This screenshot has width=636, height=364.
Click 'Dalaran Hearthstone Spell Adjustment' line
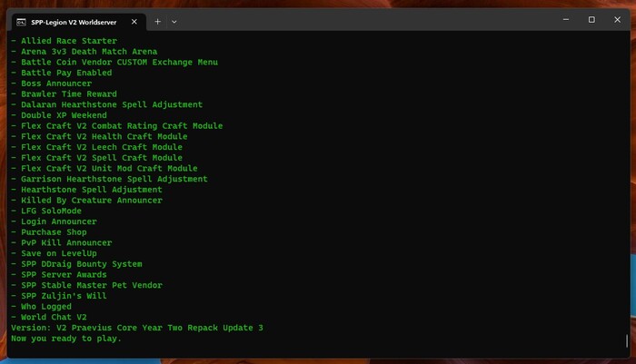coord(106,104)
